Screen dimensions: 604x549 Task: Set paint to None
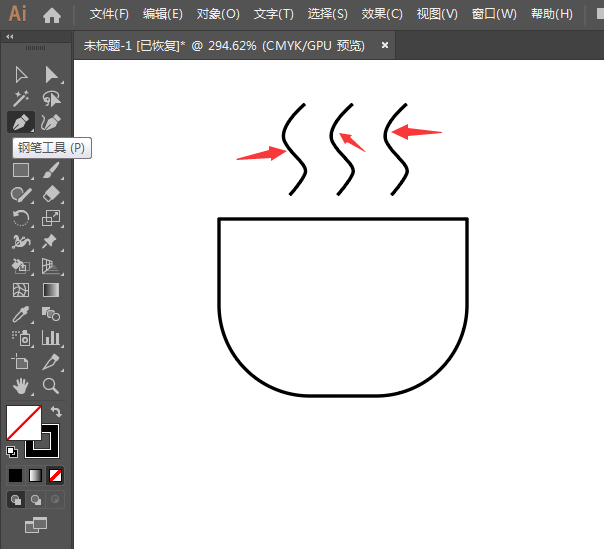[x=56, y=475]
